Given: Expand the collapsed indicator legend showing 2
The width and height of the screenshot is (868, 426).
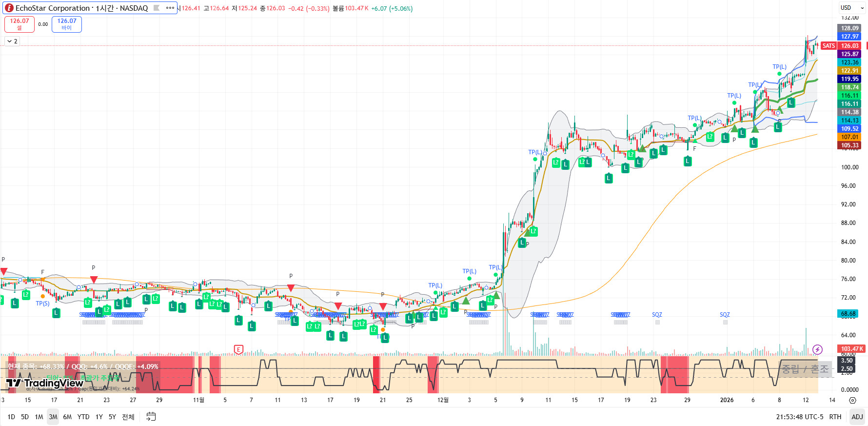Looking at the screenshot, I should click(12, 41).
